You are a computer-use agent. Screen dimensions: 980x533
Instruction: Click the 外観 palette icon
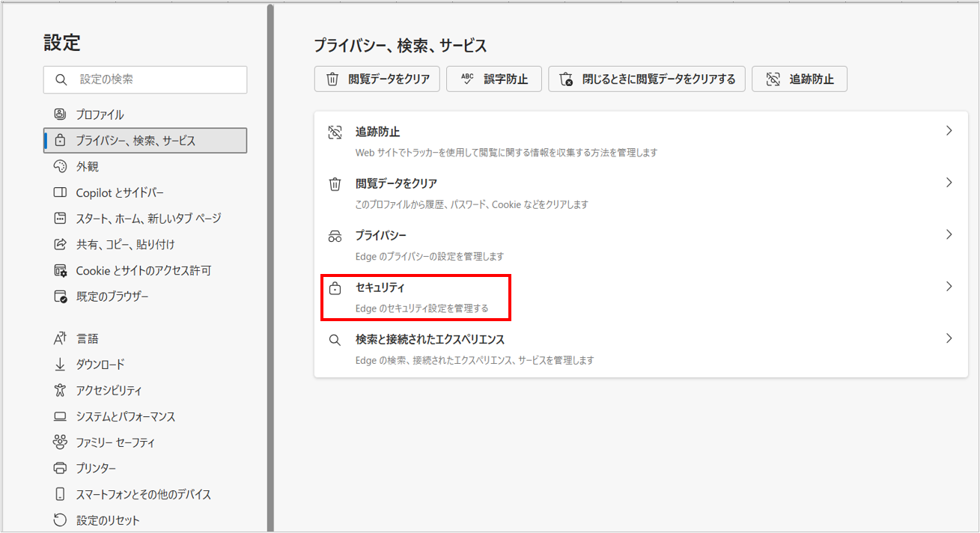[61, 166]
